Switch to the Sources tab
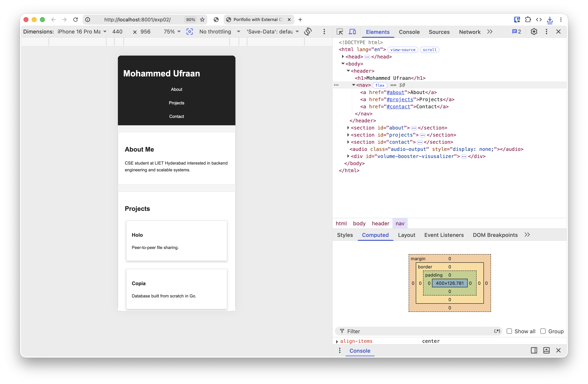 (x=439, y=32)
